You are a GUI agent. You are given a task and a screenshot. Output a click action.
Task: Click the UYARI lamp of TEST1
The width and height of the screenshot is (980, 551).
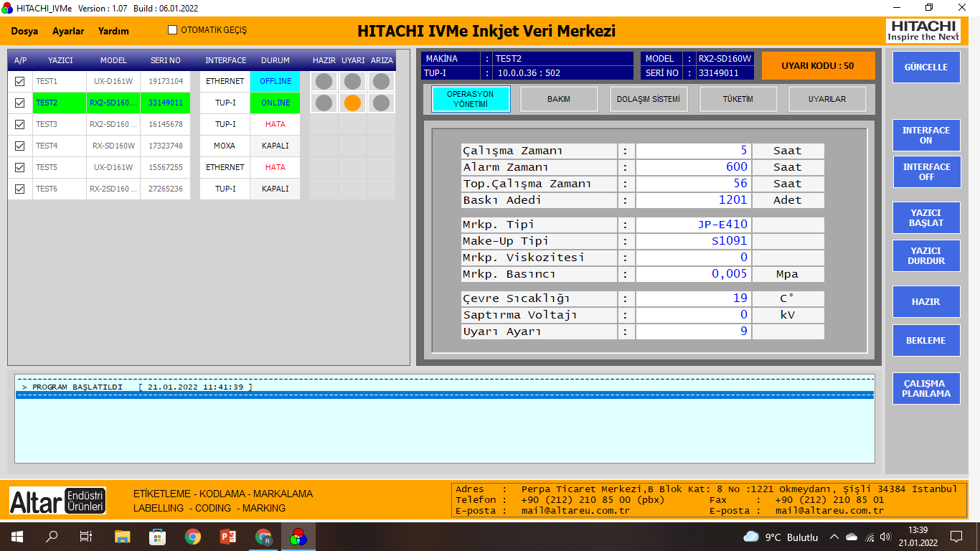tap(352, 81)
